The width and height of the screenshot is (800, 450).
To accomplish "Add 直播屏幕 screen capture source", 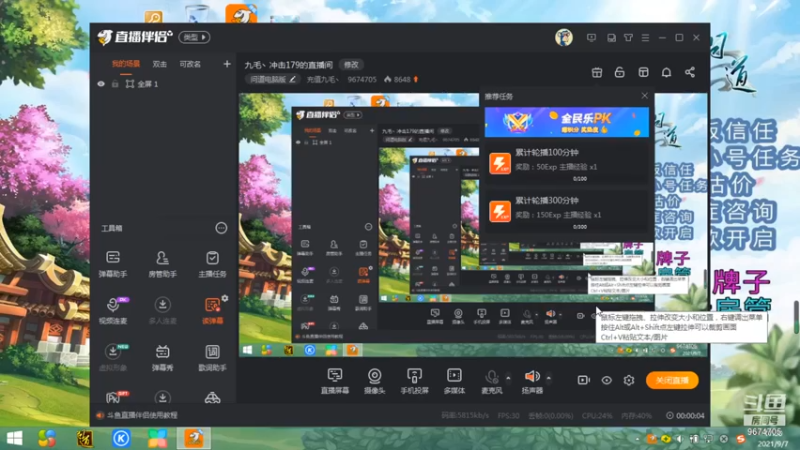I will pyautogui.click(x=335, y=381).
